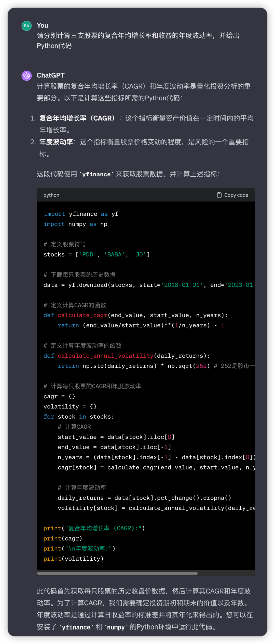This screenshot has height=644, width=275.
Task: Click the 'return (end_value/start_value)' code line
Action: tap(141, 325)
